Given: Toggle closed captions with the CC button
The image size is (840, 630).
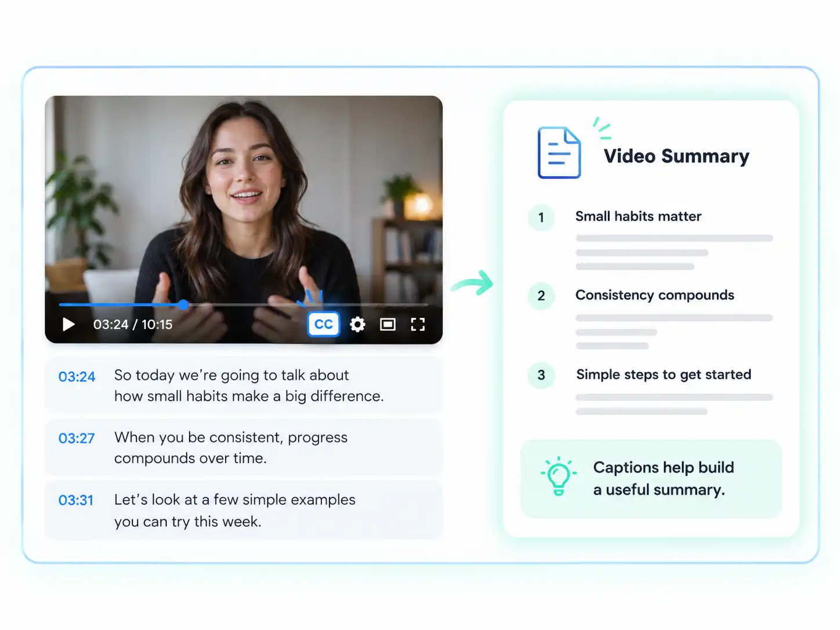Looking at the screenshot, I should click(x=323, y=324).
